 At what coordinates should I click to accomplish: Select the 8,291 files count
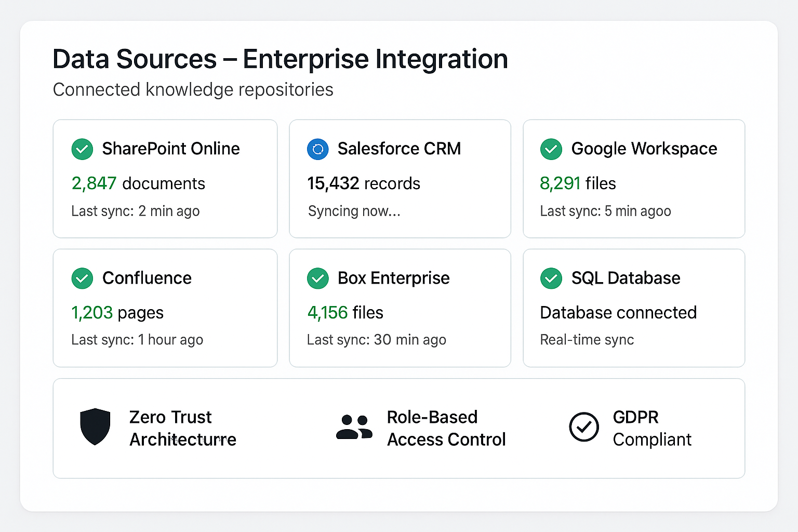[x=578, y=183]
